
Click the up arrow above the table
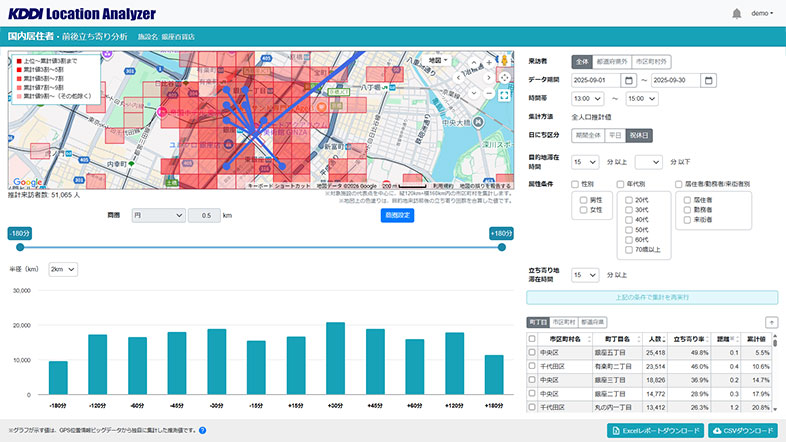tap(771, 322)
